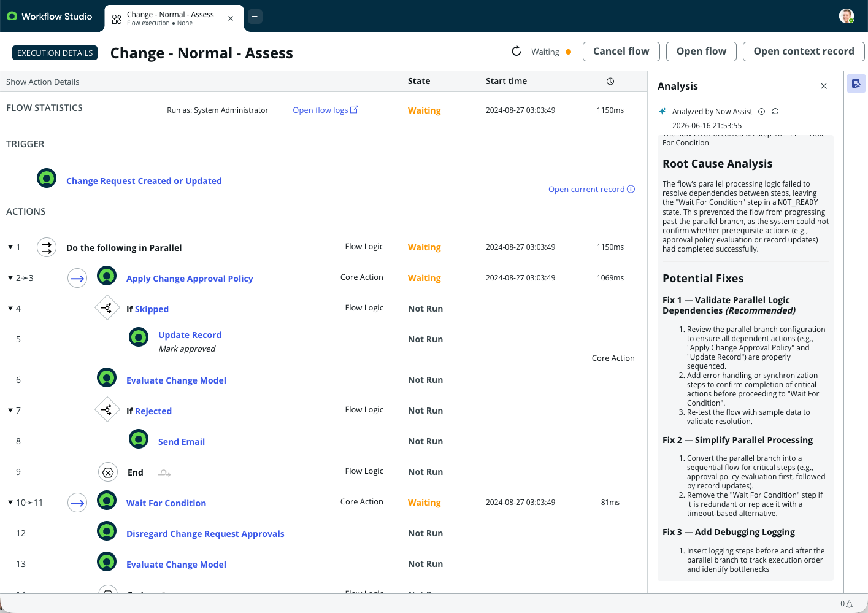Click the clock duration column icon

point(610,81)
